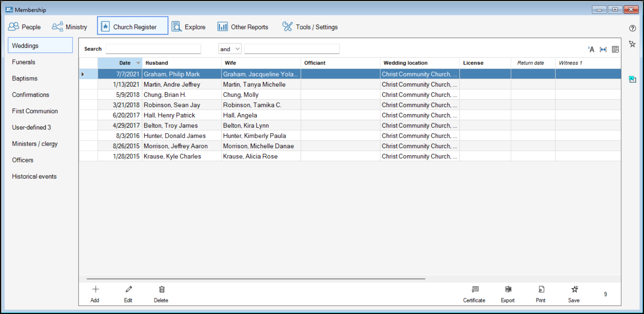Click the horizontal scrollbar under the grid
Screen dimensions: 644x314
pos(256,279)
